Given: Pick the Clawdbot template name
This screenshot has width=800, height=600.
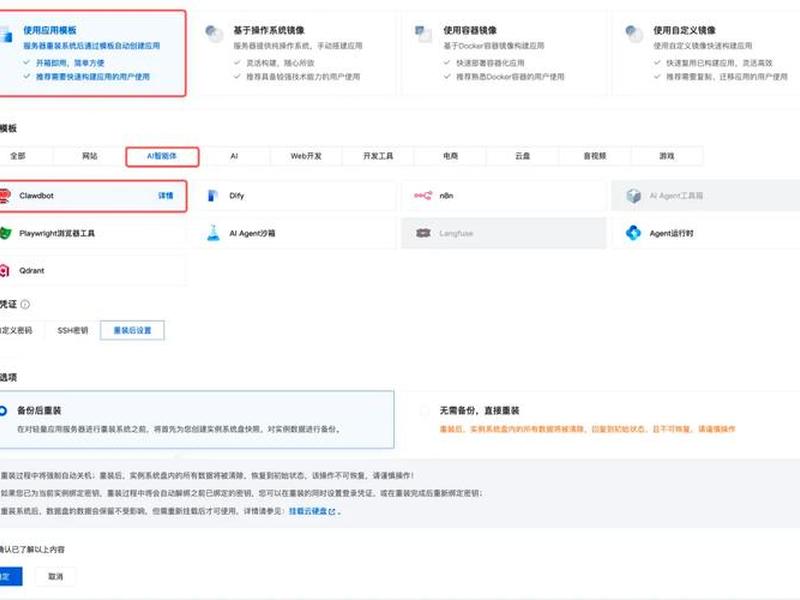Looking at the screenshot, I should pyautogui.click(x=36, y=196).
